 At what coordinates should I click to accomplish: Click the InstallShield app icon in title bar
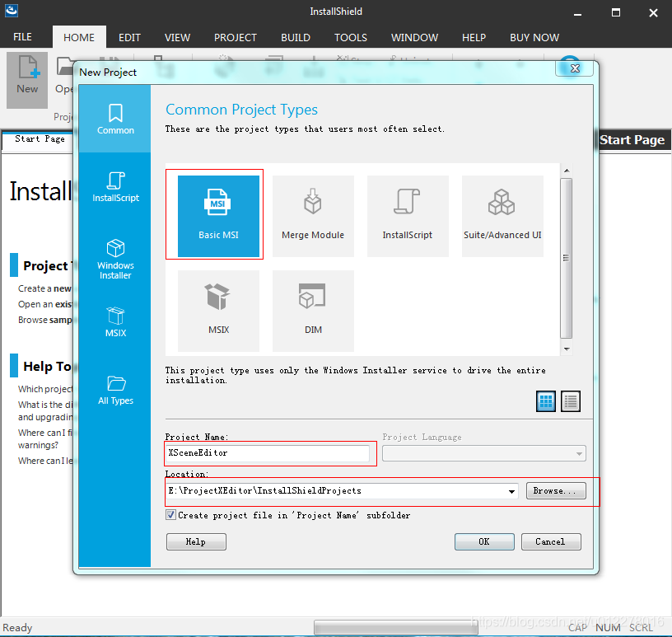click(12, 11)
